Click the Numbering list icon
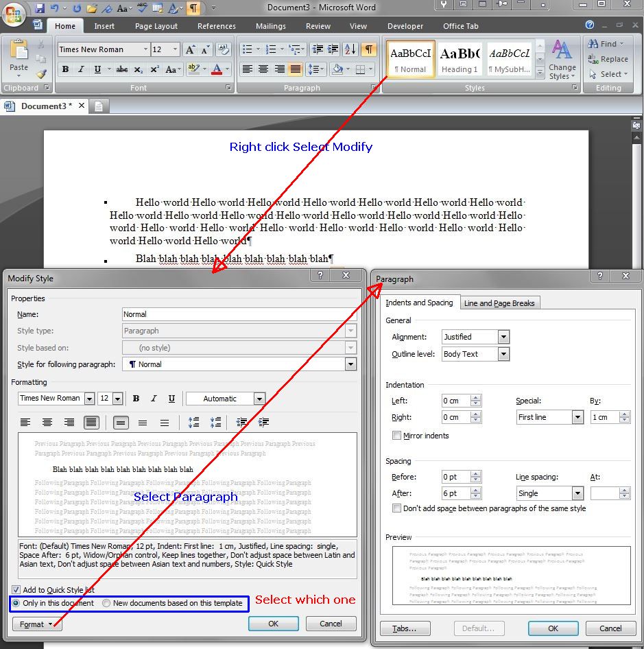 click(271, 49)
